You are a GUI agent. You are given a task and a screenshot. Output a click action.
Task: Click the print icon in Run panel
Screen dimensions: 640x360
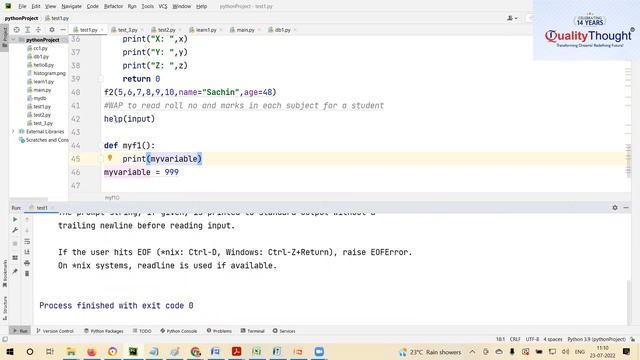coord(27,263)
